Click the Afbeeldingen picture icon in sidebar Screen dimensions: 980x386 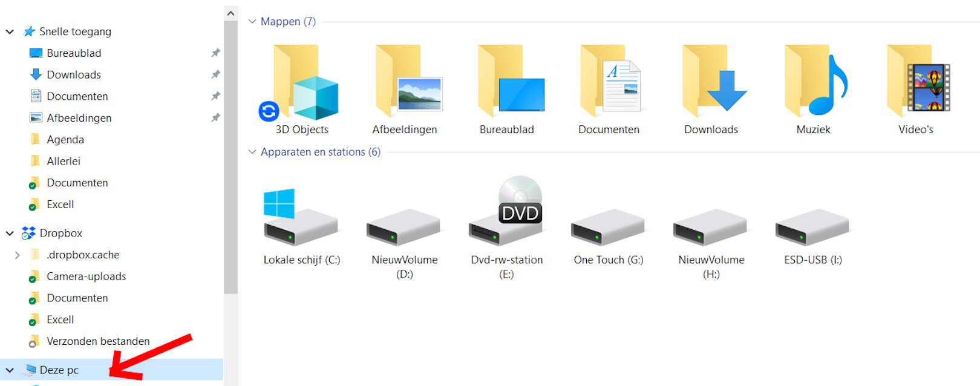[36, 118]
